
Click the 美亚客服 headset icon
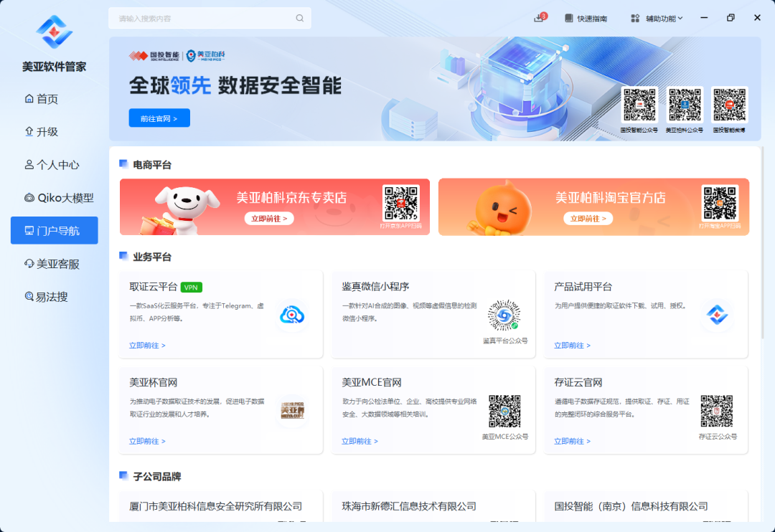29,263
